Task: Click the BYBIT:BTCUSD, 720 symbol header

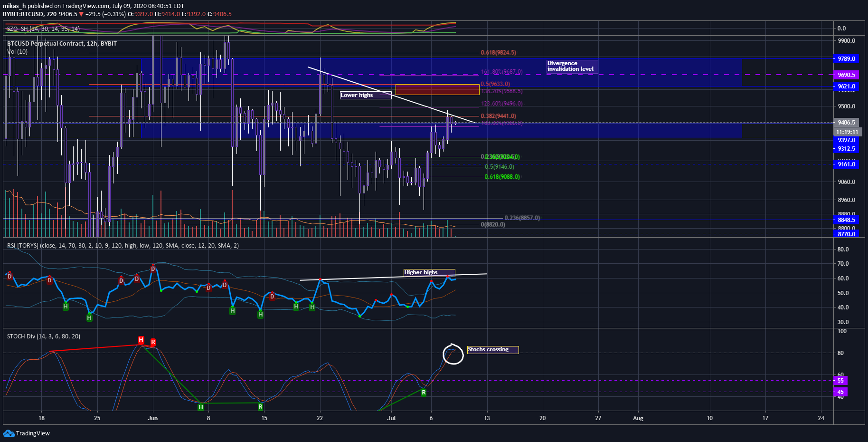Action: pyautogui.click(x=29, y=14)
